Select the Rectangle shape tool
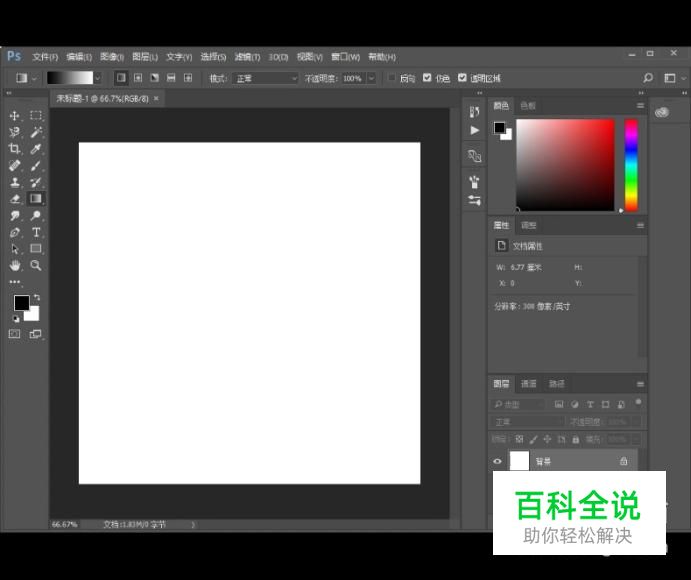Viewport: 691px width, 580px height. tap(36, 249)
